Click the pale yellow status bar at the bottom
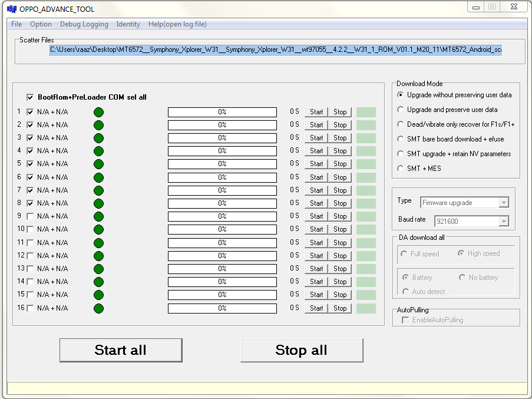532x399 pixels. tap(267, 388)
